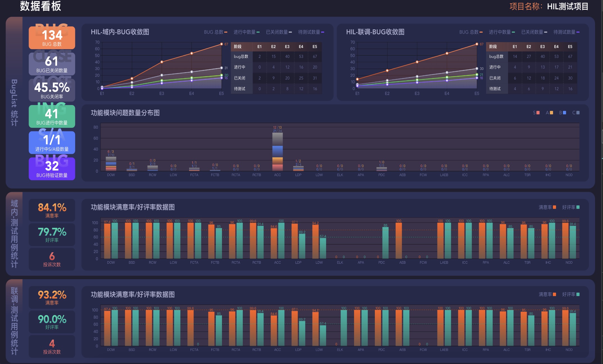Click the HIL测试项目 project name
Image resolution: width=603 pixels, height=364 pixels.
[568, 6]
